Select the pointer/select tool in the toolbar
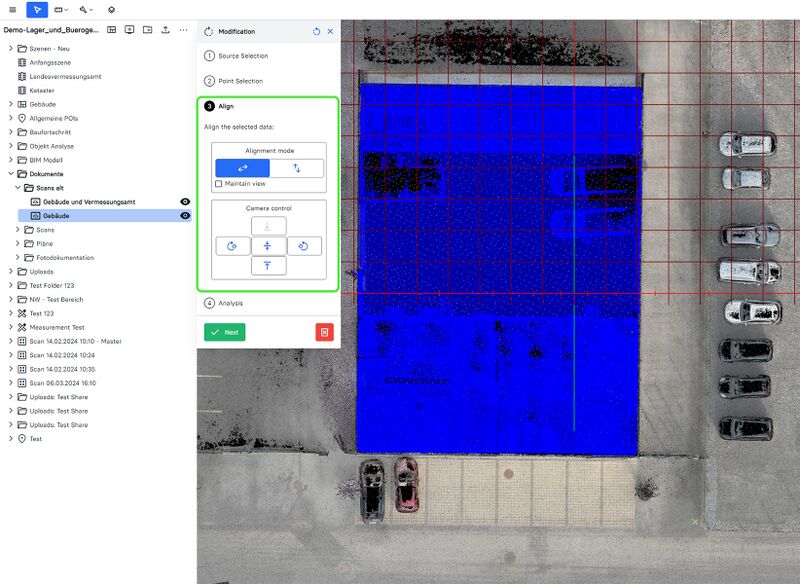The width and height of the screenshot is (800, 584). click(x=38, y=9)
